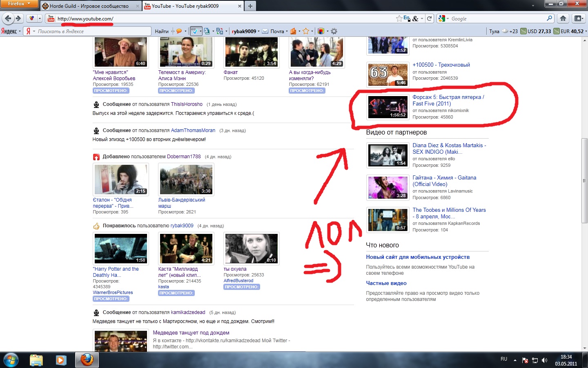Go back with the Firefox back arrow
Screen dimensions: 588x368
pos(8,18)
